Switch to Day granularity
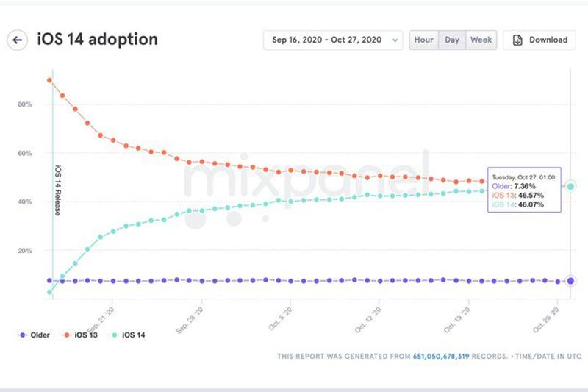The height and width of the screenshot is (392, 588). click(451, 40)
